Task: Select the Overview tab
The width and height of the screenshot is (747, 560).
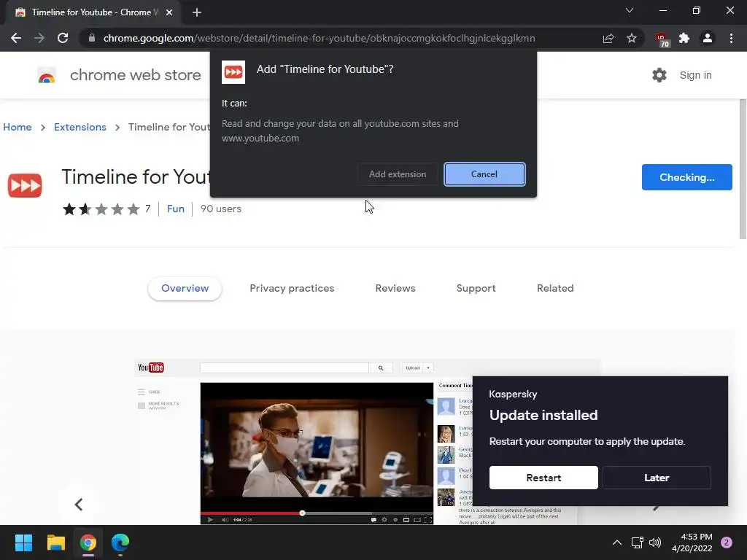Action: tap(185, 289)
